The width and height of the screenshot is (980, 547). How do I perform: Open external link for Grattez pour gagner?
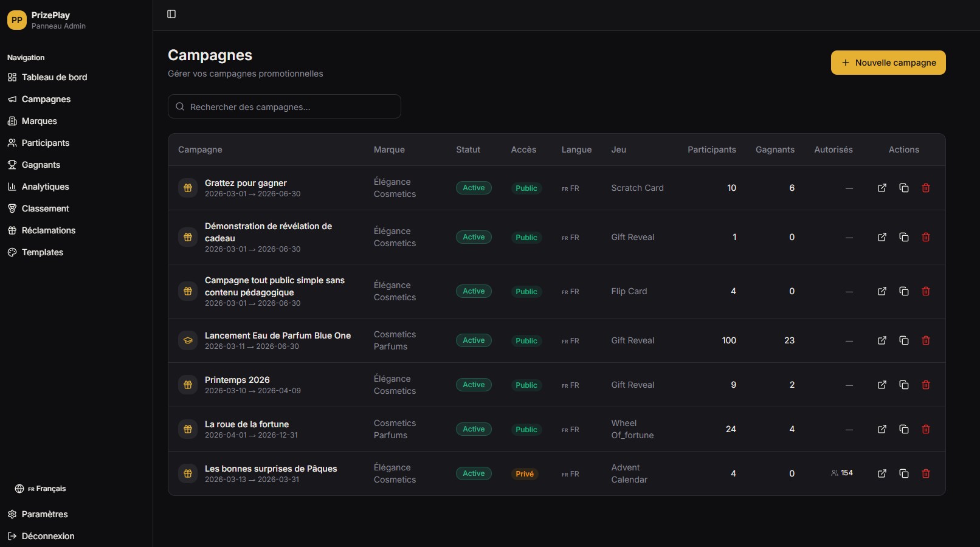pos(882,188)
